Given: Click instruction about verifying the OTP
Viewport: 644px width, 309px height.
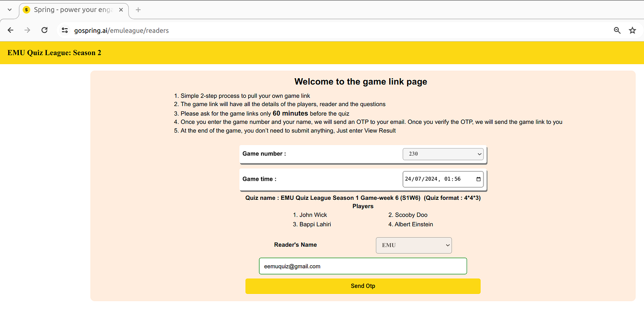Looking at the screenshot, I should 372,122.
